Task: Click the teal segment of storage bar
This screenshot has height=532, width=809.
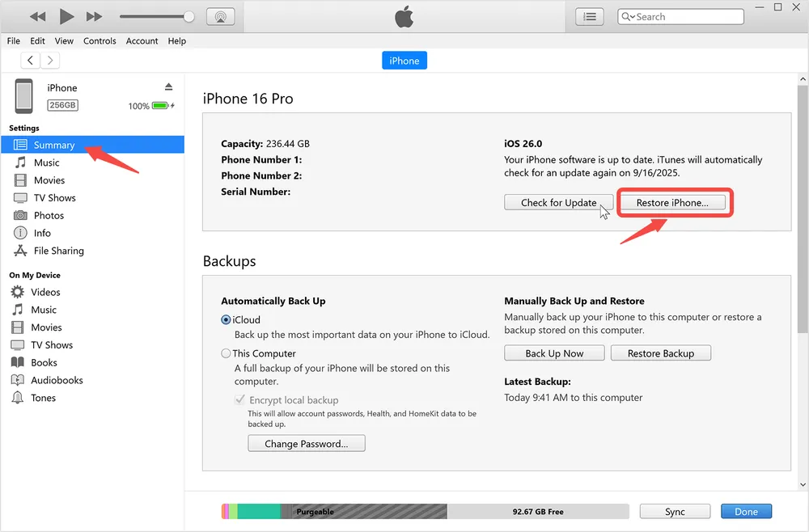Action: [x=259, y=511]
